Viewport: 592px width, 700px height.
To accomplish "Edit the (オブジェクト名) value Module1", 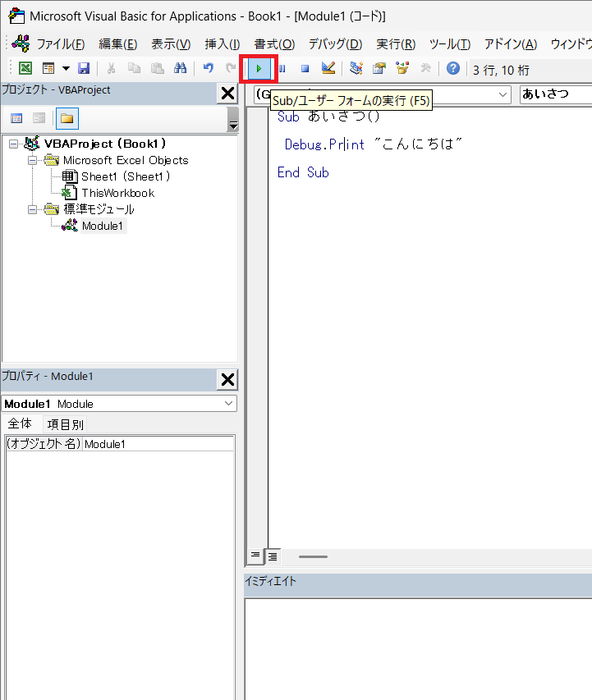I will (x=158, y=444).
